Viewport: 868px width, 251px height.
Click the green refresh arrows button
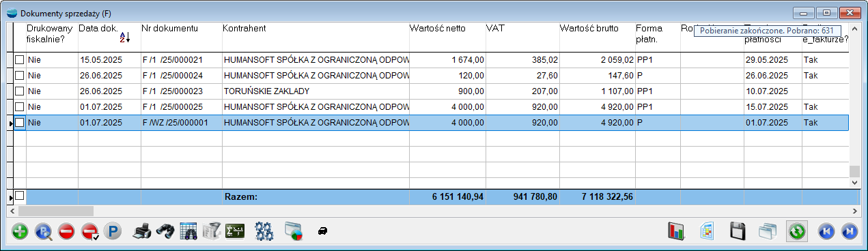[x=796, y=231]
